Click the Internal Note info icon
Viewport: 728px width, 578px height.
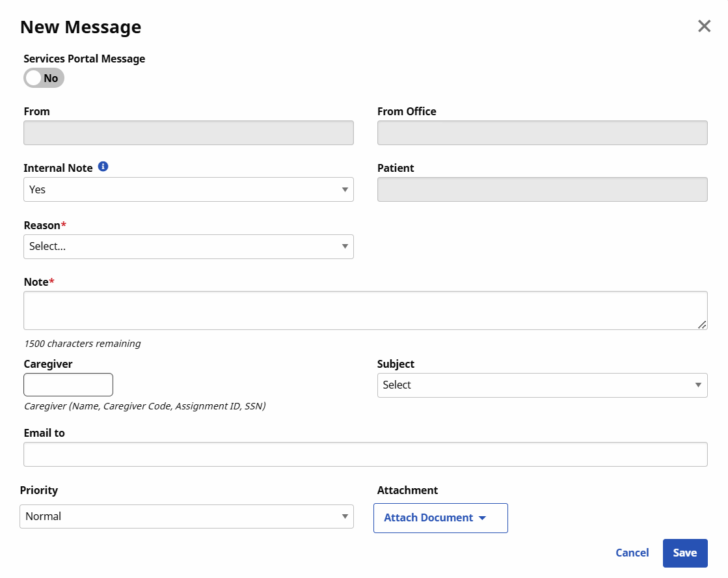click(103, 167)
